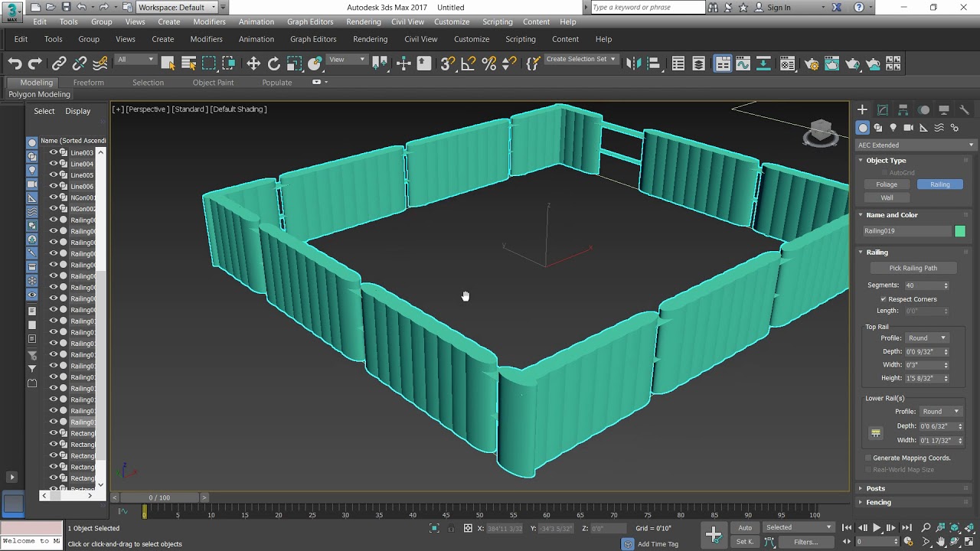The image size is (980, 551).
Task: Click the Select and Link chain icon
Action: pyautogui.click(x=59, y=64)
